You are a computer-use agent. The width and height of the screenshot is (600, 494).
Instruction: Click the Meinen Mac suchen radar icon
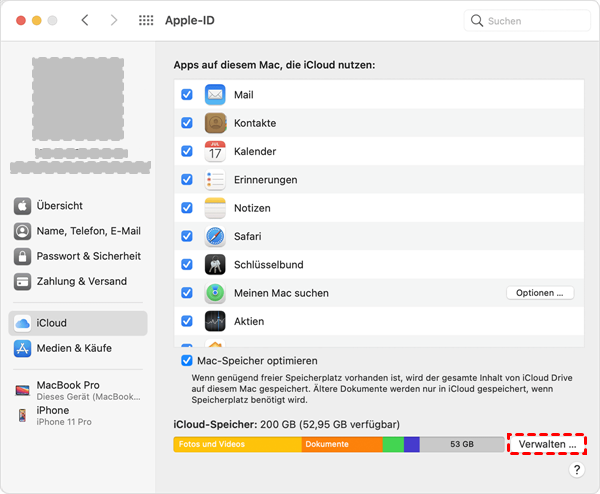pos(215,293)
